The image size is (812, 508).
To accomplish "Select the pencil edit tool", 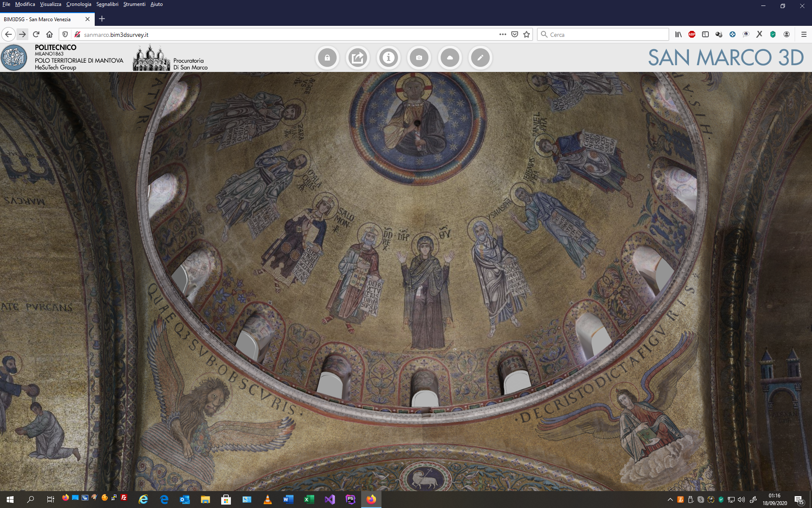I will click(x=480, y=58).
